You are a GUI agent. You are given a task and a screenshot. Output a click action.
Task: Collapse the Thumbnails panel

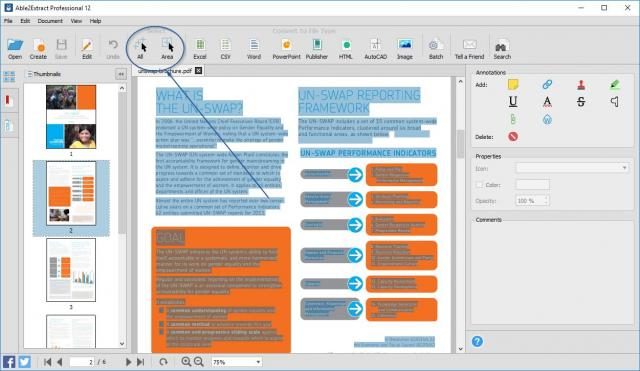pos(121,74)
